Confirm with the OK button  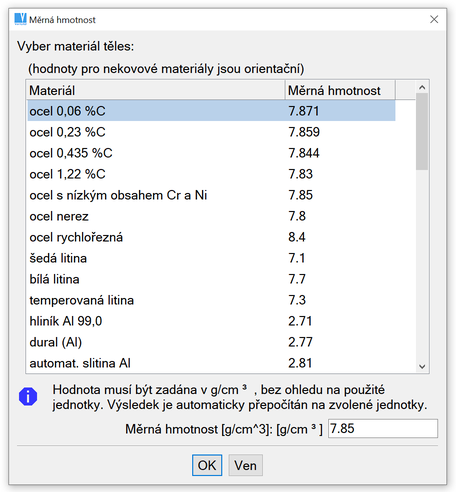pos(207,465)
